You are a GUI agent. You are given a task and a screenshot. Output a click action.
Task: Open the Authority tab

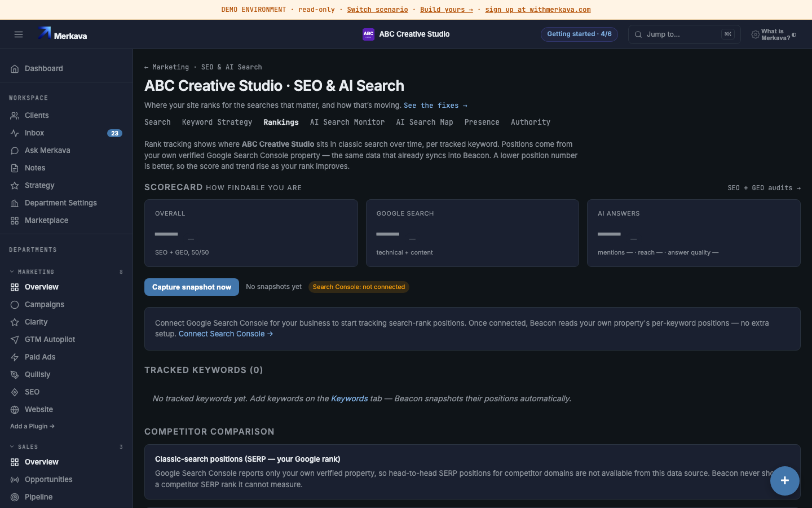pyautogui.click(x=531, y=122)
